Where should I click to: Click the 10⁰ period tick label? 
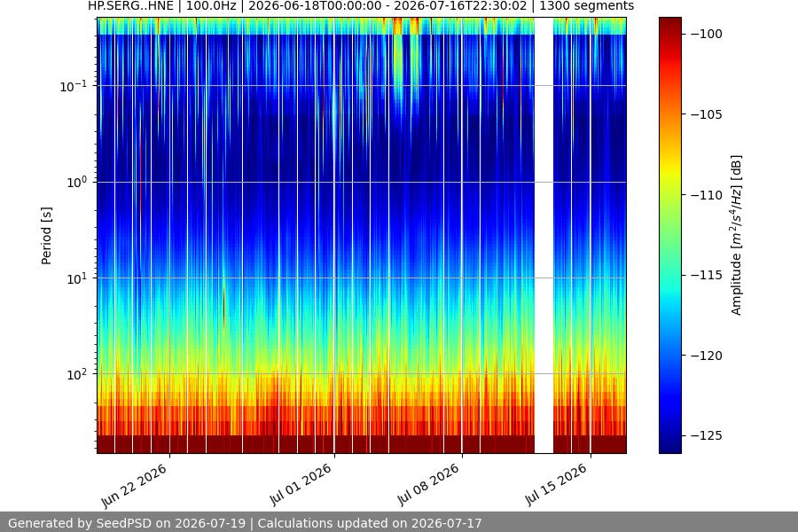(76, 183)
